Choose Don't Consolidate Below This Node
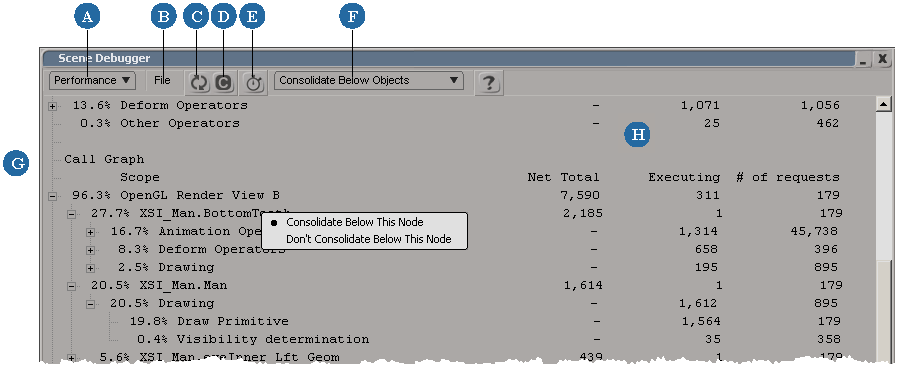 pyautogui.click(x=368, y=239)
